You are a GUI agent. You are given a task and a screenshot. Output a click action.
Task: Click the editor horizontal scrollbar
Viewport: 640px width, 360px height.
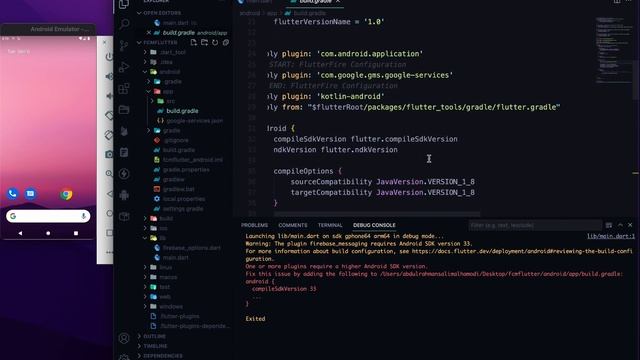click(x=377, y=214)
